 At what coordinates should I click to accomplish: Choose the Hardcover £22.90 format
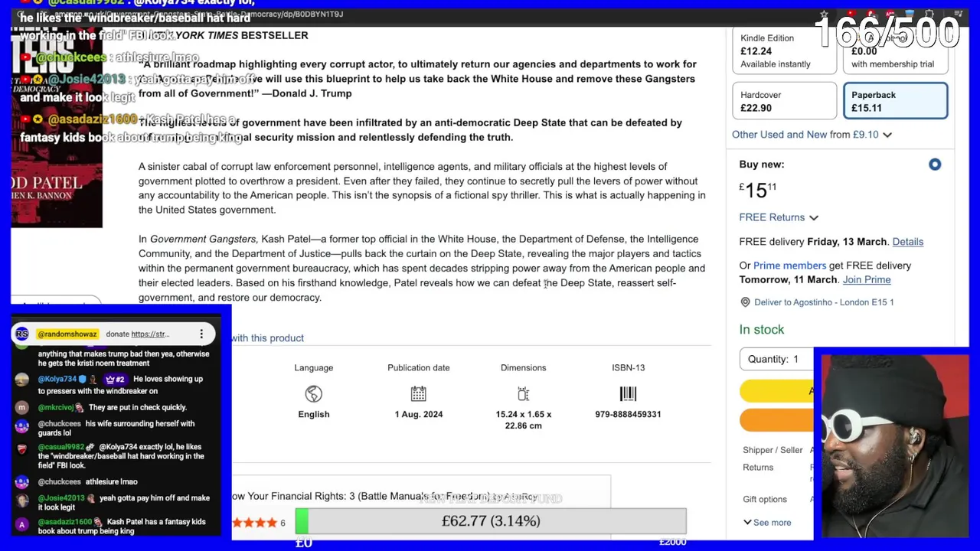point(784,101)
